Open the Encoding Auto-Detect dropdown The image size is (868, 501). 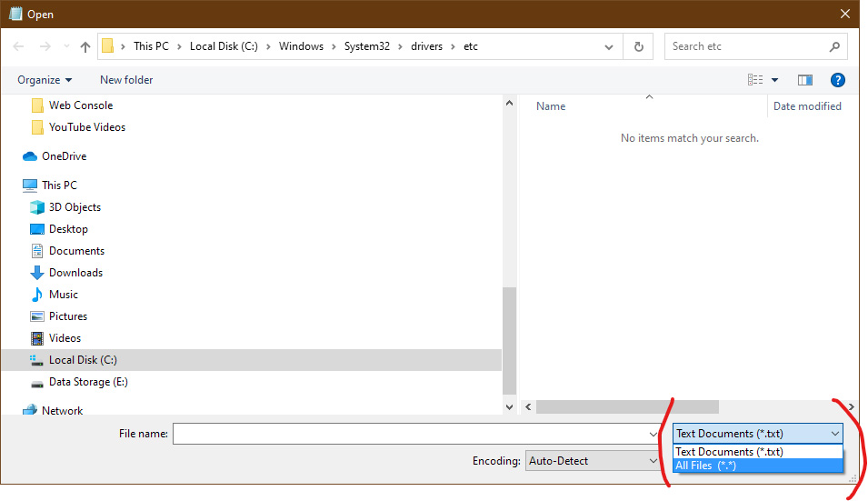click(x=592, y=461)
